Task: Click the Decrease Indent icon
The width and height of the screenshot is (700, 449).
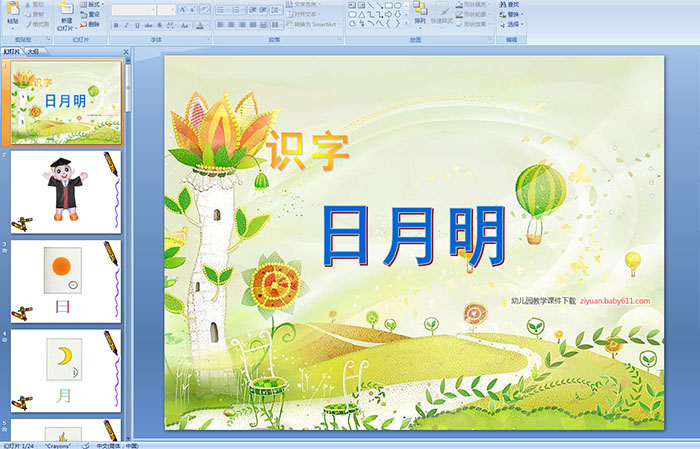Action: 253,10
